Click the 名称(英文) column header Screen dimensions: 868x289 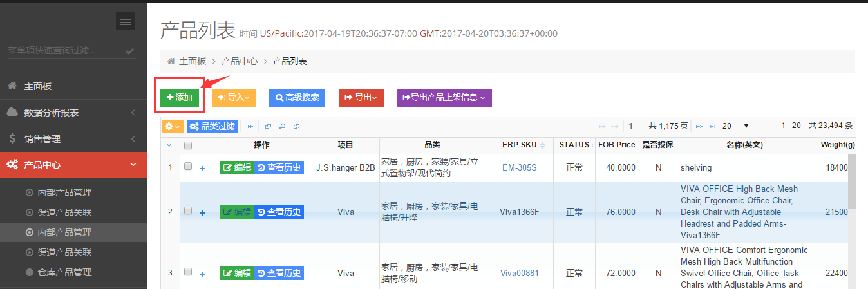[x=745, y=145]
